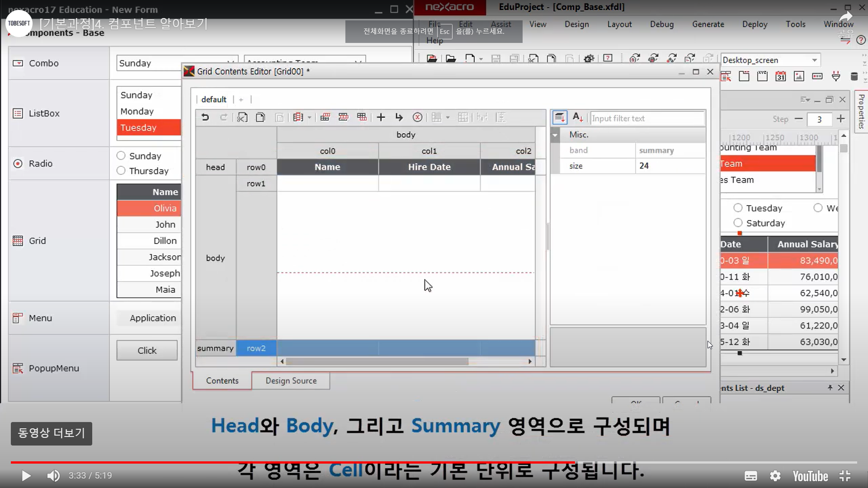Click the undo icon in Grid Contents Editor

click(x=205, y=117)
